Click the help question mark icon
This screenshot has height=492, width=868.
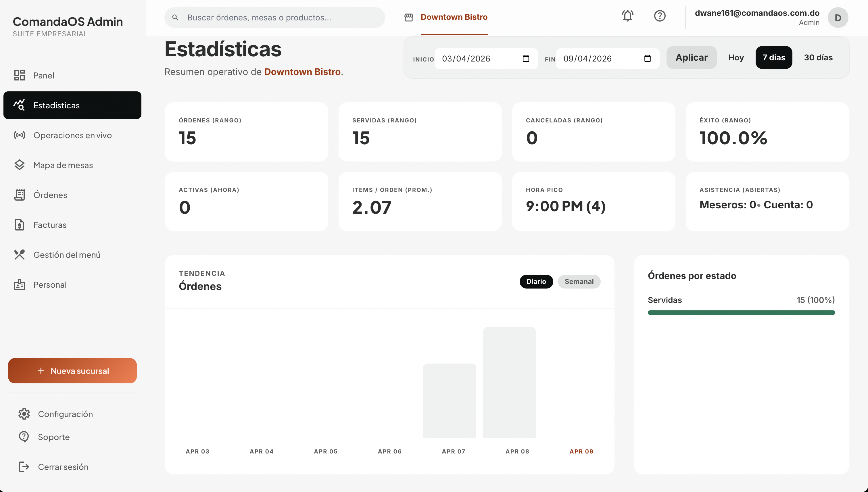tap(660, 16)
